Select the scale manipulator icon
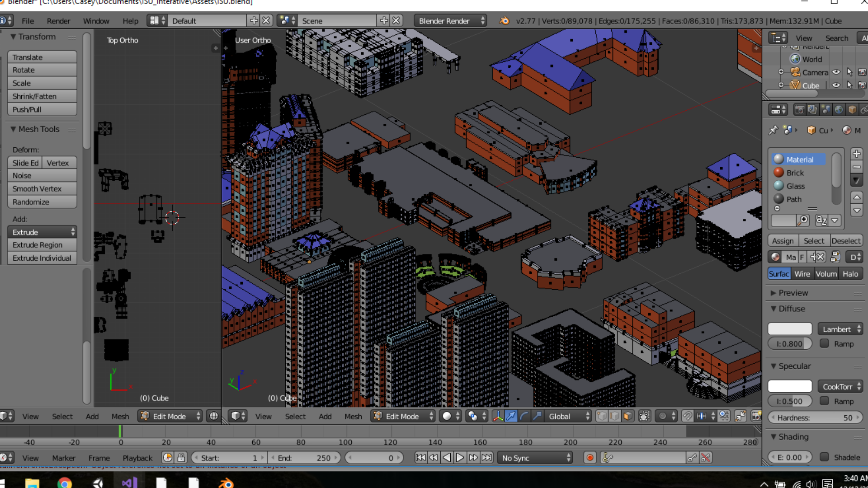868x488 pixels. (537, 416)
